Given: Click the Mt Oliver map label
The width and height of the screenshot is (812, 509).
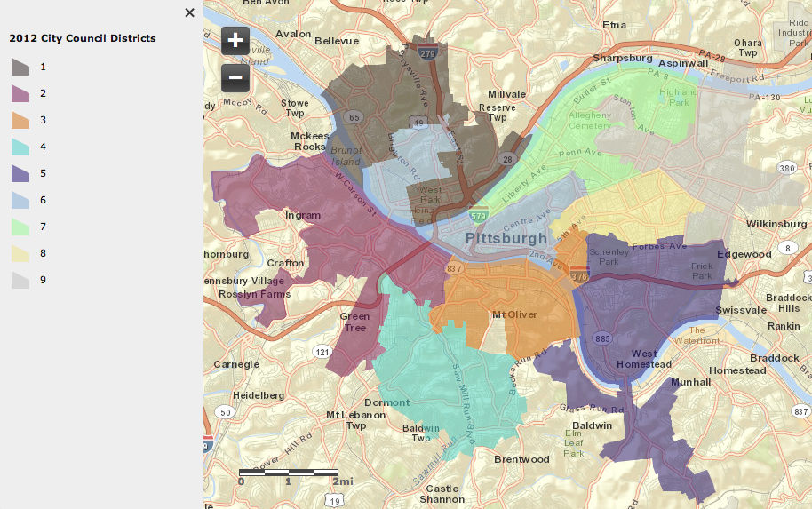Looking at the screenshot, I should click(x=514, y=314).
